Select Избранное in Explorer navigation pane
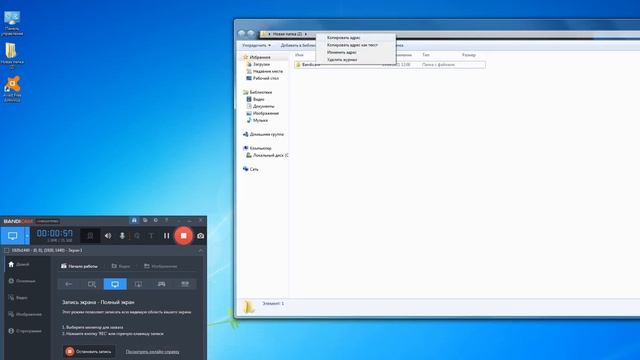Screen dimensions: 640x360 (x=257, y=57)
